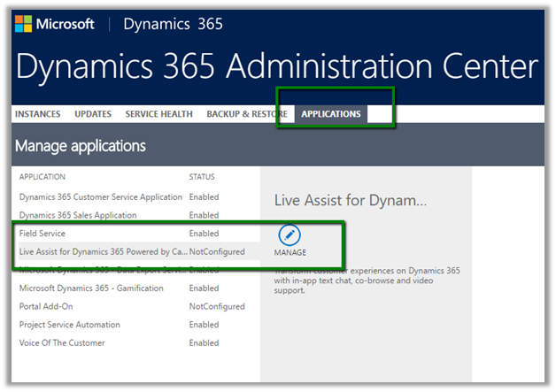Open the Service Health tab
The image size is (556, 392).
click(158, 114)
